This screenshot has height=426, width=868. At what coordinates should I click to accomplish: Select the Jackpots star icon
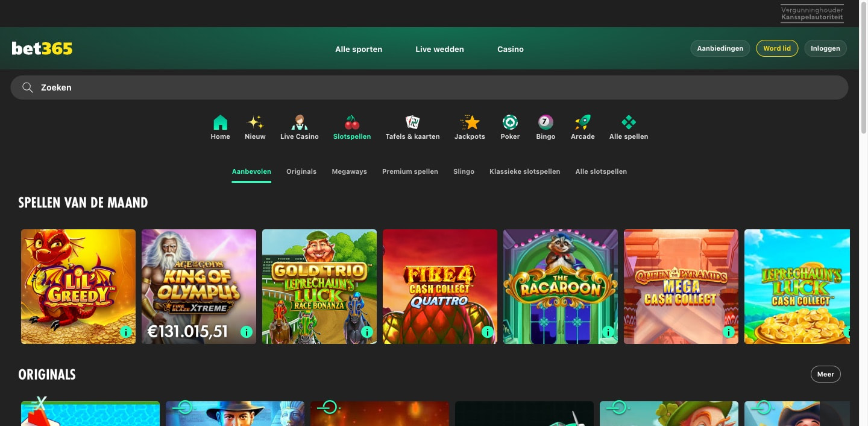470,127
